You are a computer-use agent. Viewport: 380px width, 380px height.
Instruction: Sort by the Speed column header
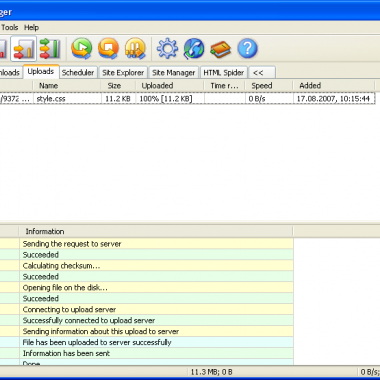tap(269, 86)
